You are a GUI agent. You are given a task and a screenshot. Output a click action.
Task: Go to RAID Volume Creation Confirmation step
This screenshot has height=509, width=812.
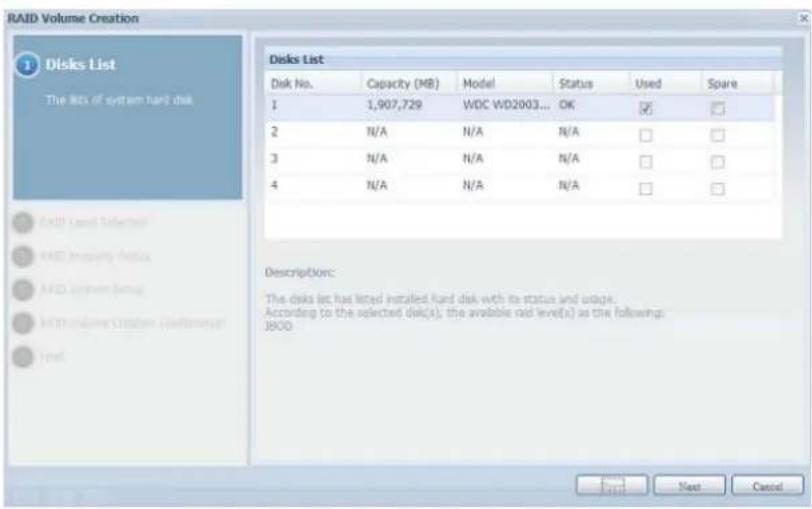pyautogui.click(x=132, y=323)
